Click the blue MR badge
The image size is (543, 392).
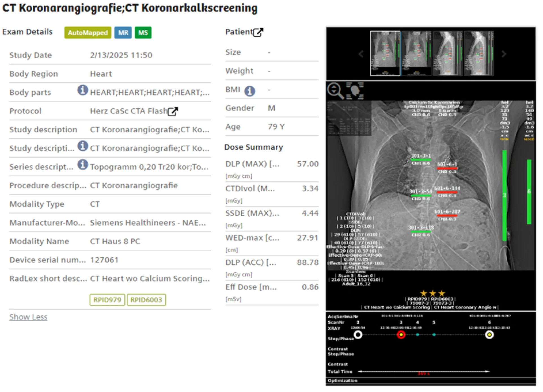[x=123, y=33]
